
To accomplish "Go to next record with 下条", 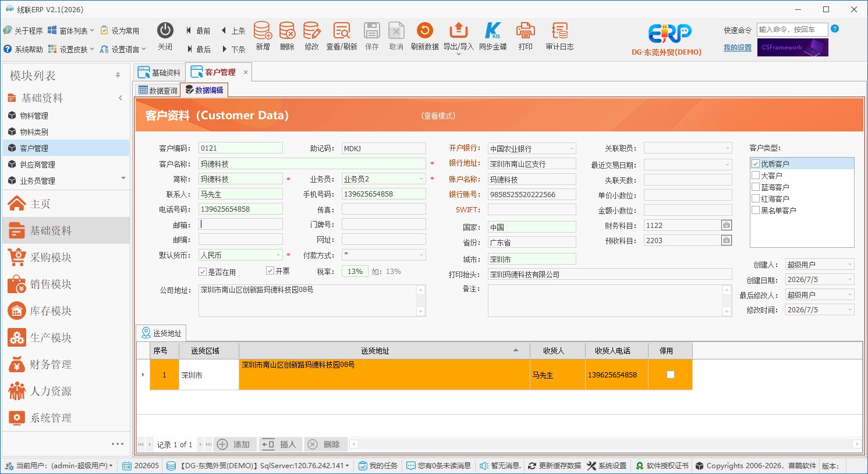I will 233,49.
